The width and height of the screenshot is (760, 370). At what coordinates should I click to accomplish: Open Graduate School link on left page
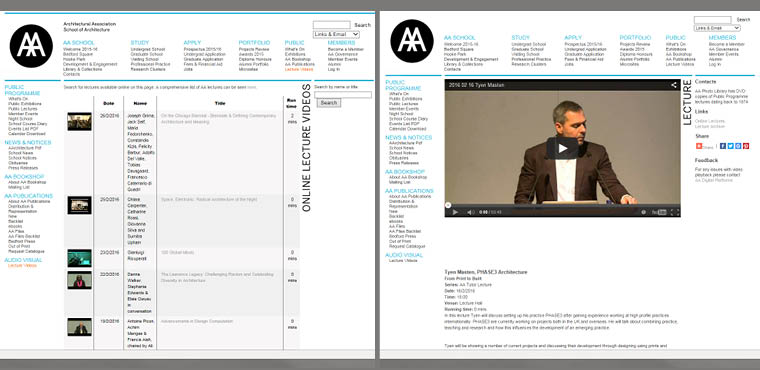147,54
